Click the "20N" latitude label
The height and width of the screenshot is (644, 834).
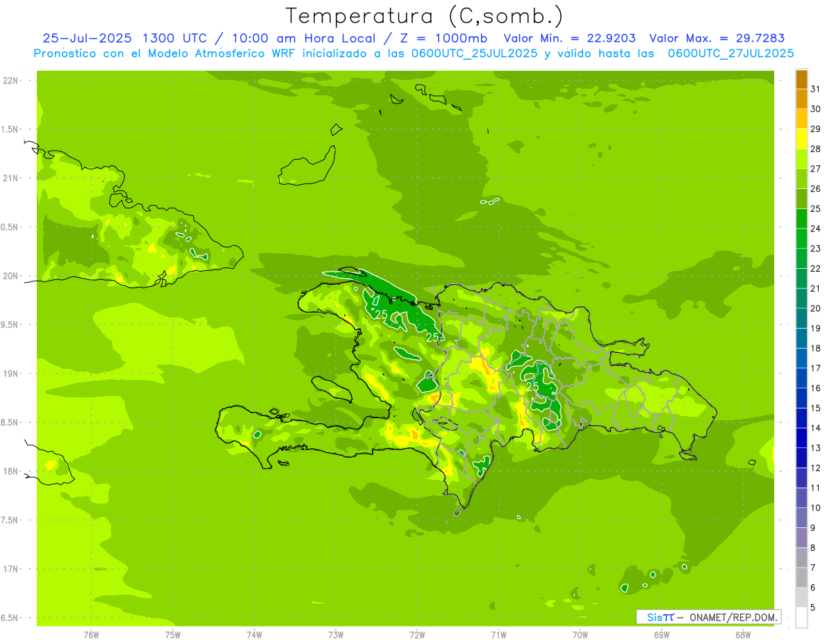pyautogui.click(x=10, y=276)
